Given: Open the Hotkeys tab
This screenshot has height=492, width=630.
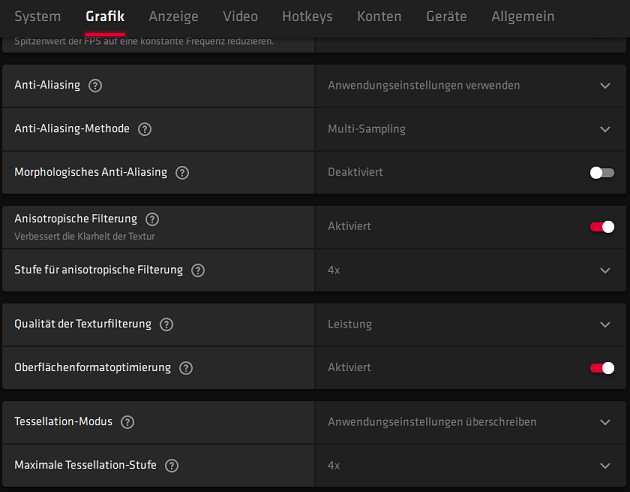Looking at the screenshot, I should tap(307, 16).
